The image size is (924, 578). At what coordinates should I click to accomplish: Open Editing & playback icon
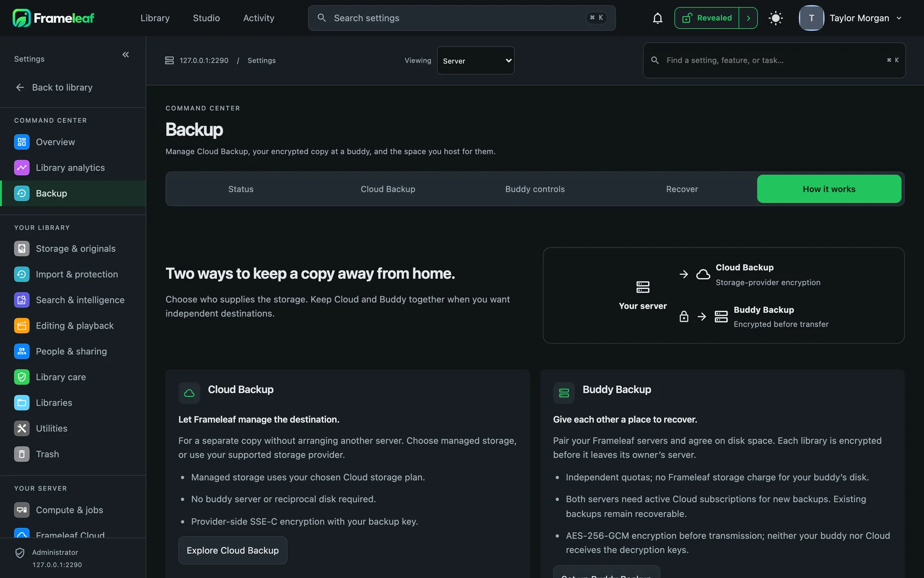[22, 326]
